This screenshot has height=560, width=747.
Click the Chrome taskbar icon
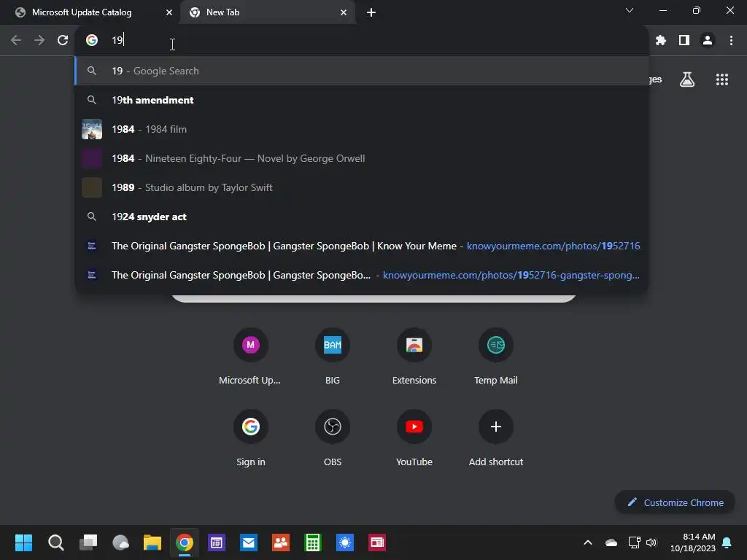click(x=185, y=542)
